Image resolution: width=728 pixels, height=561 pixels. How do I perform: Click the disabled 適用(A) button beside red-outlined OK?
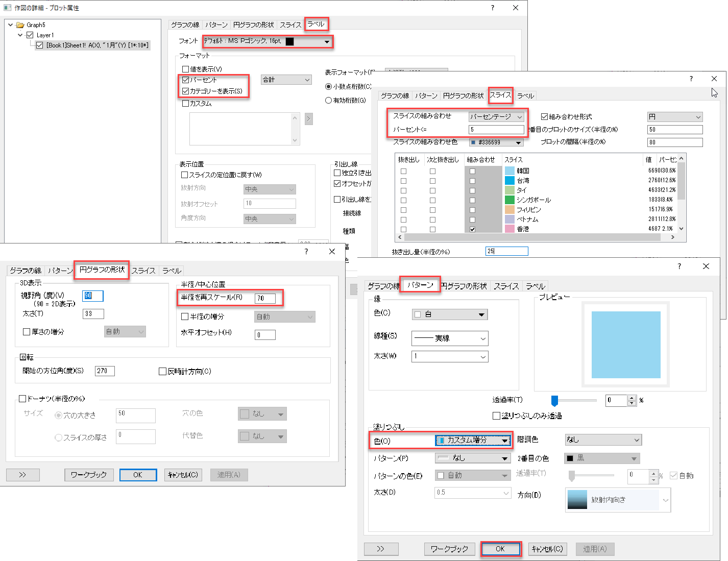tap(595, 549)
